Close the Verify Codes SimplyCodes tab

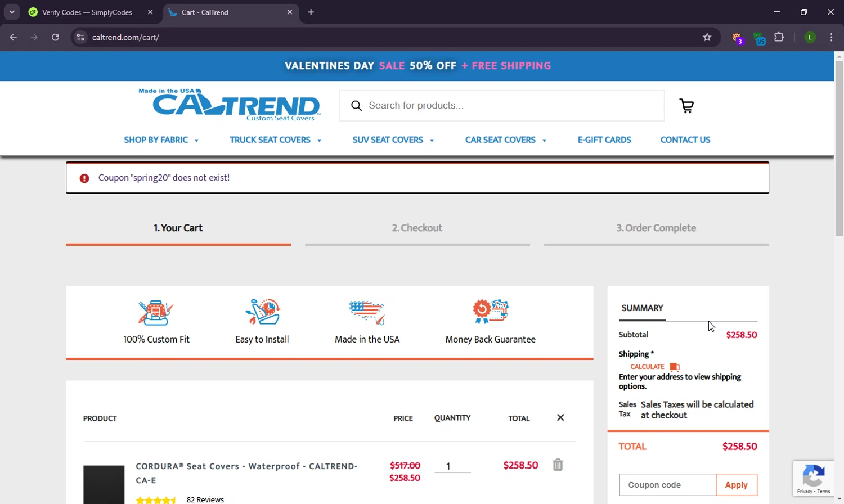[150, 12]
